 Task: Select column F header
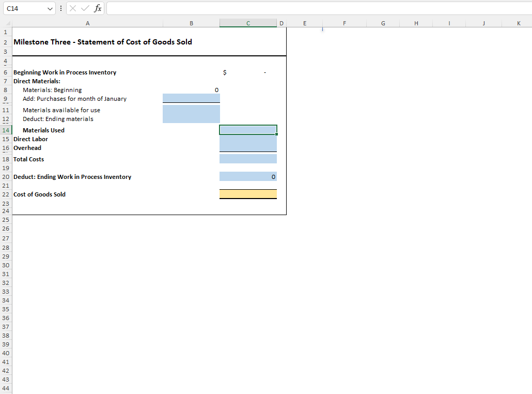pyautogui.click(x=345, y=23)
